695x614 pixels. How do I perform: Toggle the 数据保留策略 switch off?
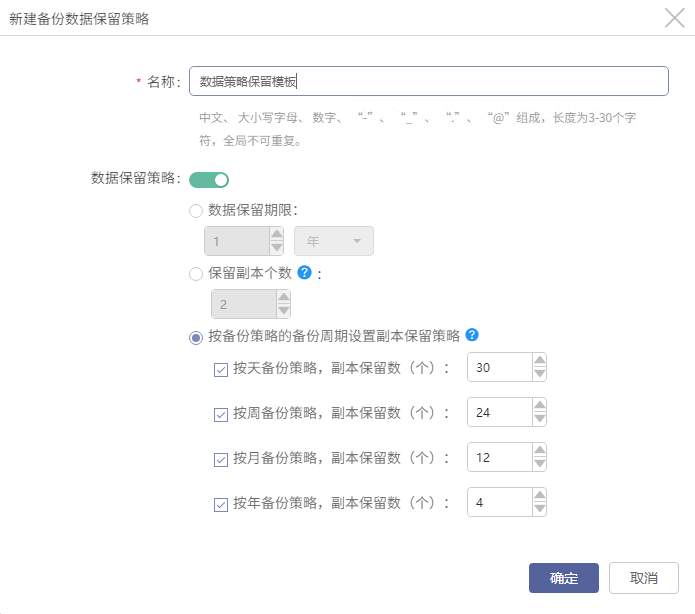pos(209,180)
